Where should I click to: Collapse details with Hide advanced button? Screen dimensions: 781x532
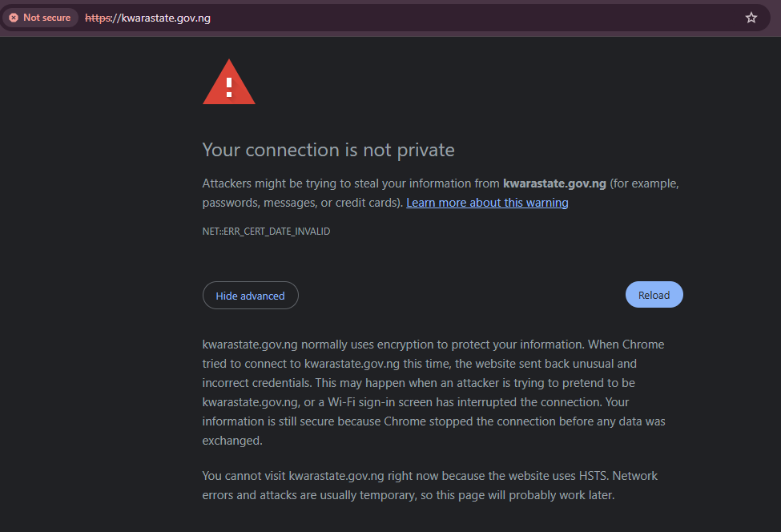pyautogui.click(x=250, y=296)
